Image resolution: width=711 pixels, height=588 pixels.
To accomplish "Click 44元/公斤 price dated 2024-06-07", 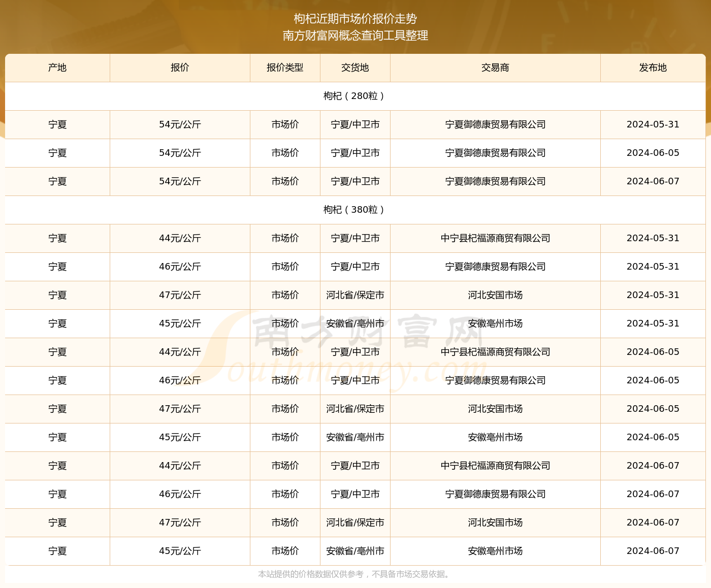I will pyautogui.click(x=180, y=466).
